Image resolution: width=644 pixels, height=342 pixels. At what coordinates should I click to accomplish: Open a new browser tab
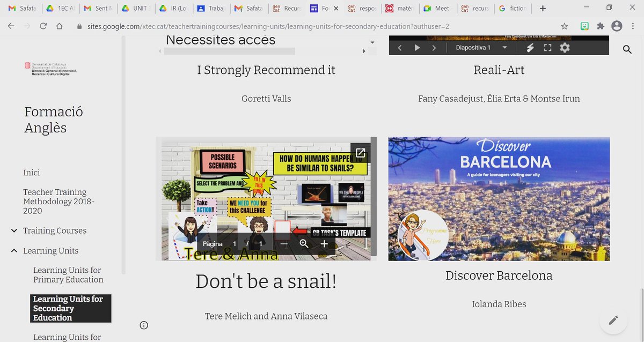543,8
